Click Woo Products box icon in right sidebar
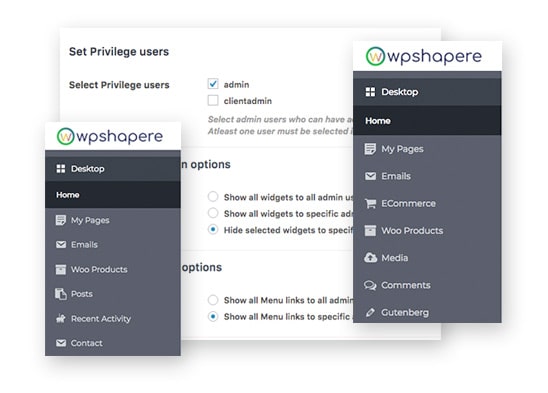 click(370, 230)
